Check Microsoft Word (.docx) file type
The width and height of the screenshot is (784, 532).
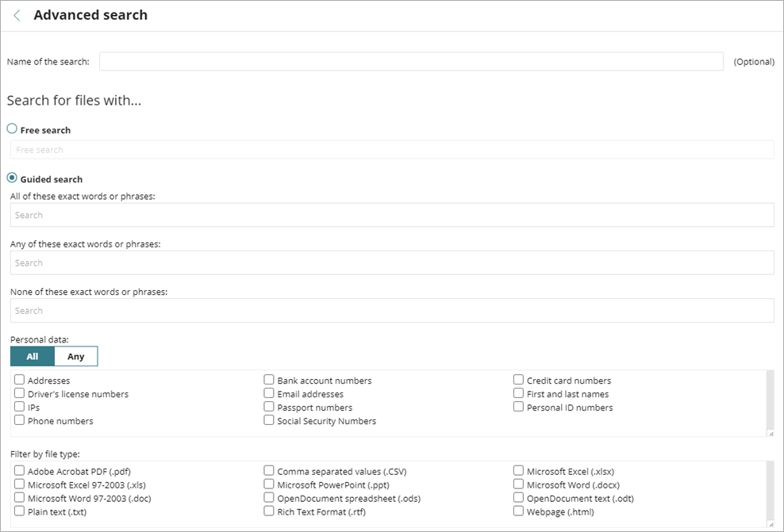coord(517,484)
